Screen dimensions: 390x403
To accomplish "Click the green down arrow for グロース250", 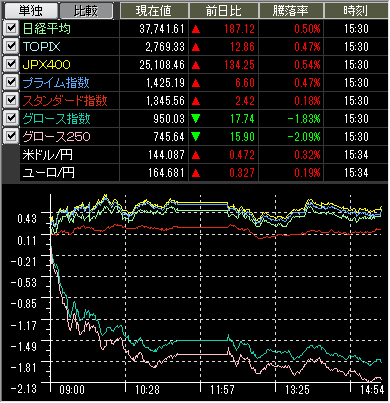I will [196, 137].
